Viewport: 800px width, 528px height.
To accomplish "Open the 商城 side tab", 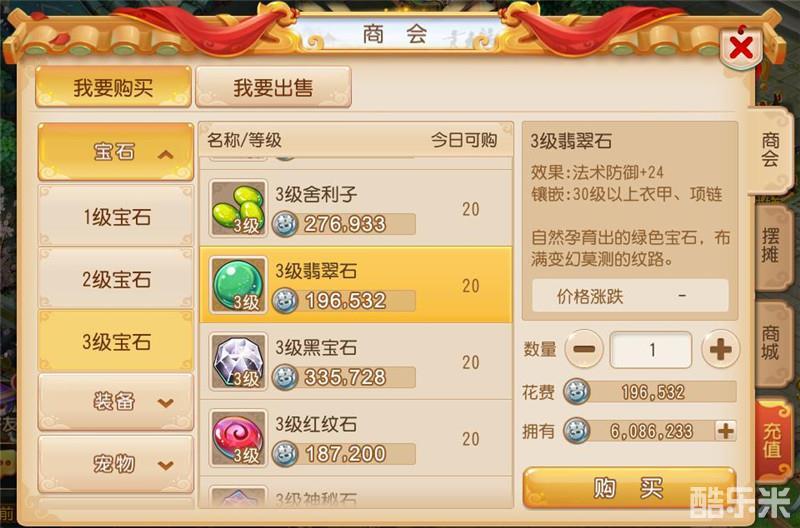I will pyautogui.click(x=771, y=343).
